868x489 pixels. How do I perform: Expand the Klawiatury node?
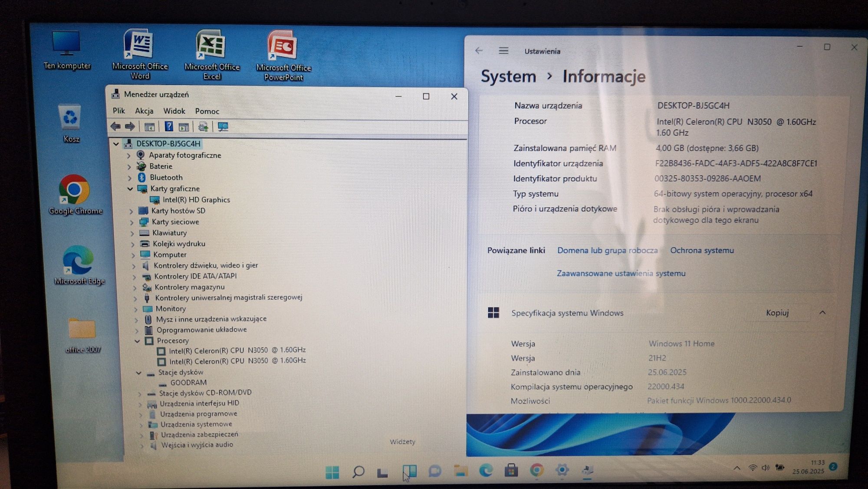pos(132,233)
